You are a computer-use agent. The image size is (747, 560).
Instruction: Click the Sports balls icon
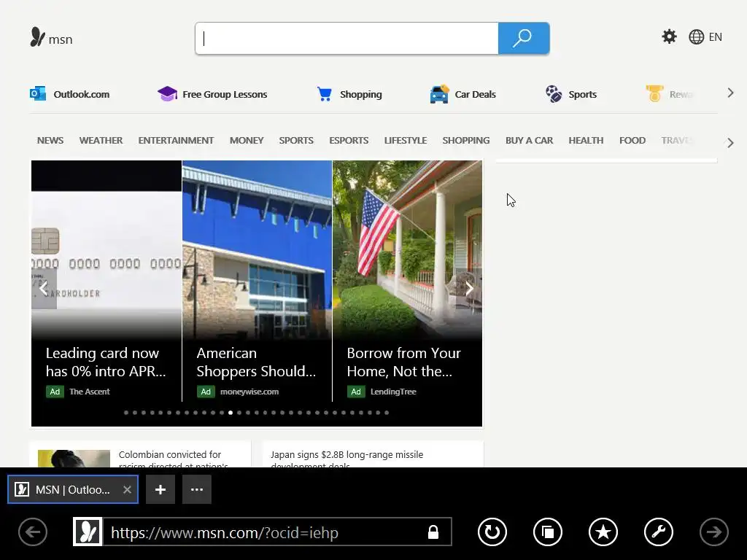tap(554, 94)
